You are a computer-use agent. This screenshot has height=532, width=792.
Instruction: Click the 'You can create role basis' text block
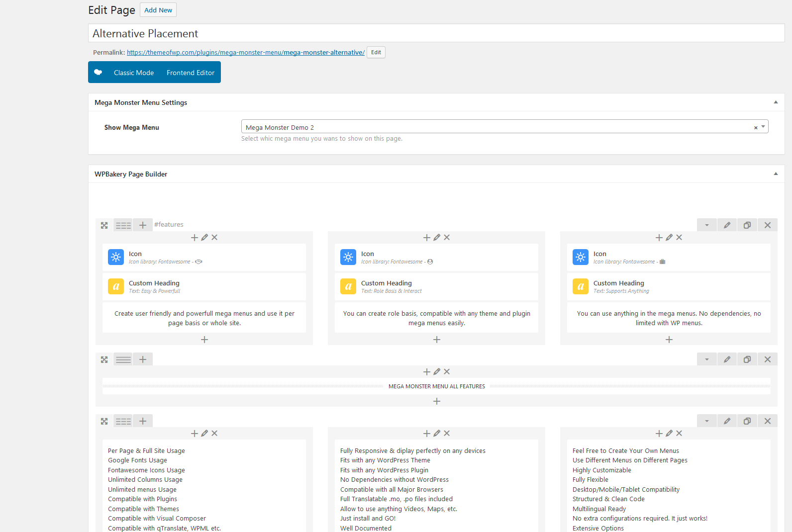tap(437, 318)
